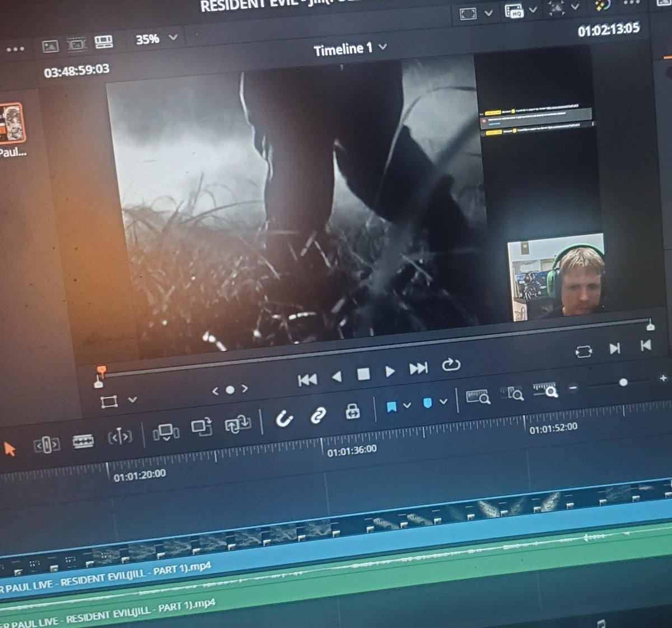Select the Paul... media pool clip thumbnail
This screenshot has width=672, height=628.
(11, 123)
